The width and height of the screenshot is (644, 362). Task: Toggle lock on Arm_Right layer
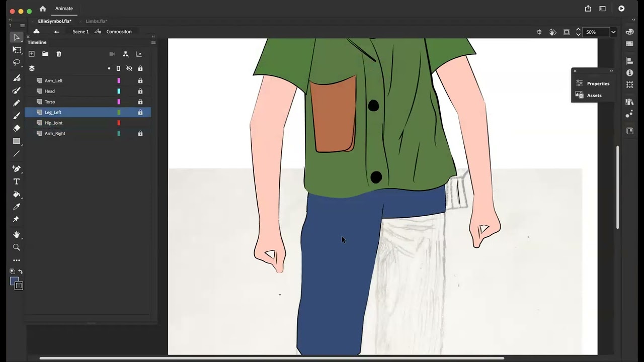click(x=140, y=133)
